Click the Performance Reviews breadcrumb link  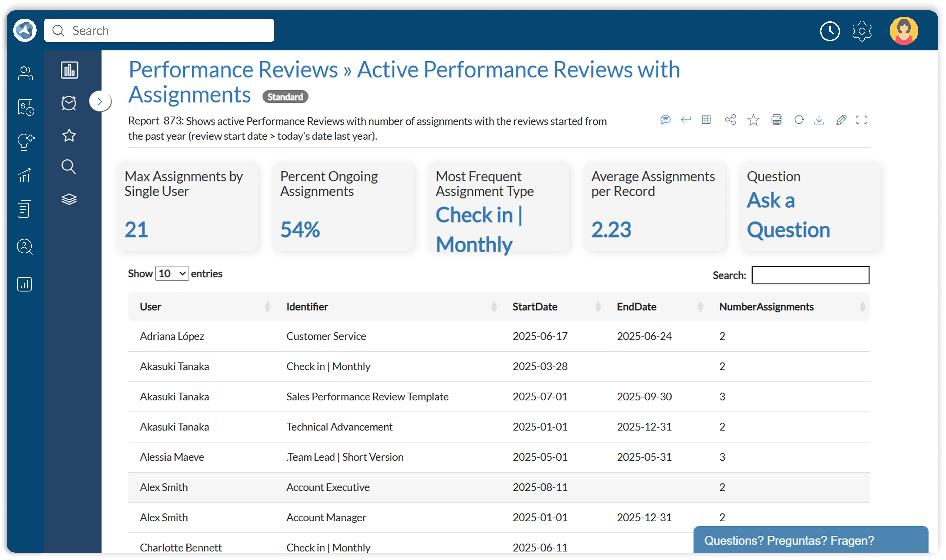coord(233,70)
